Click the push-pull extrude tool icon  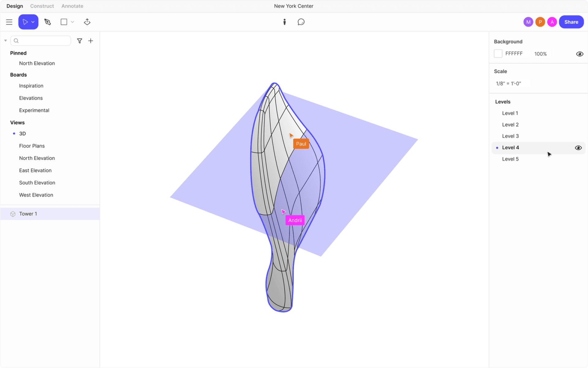[x=87, y=22]
